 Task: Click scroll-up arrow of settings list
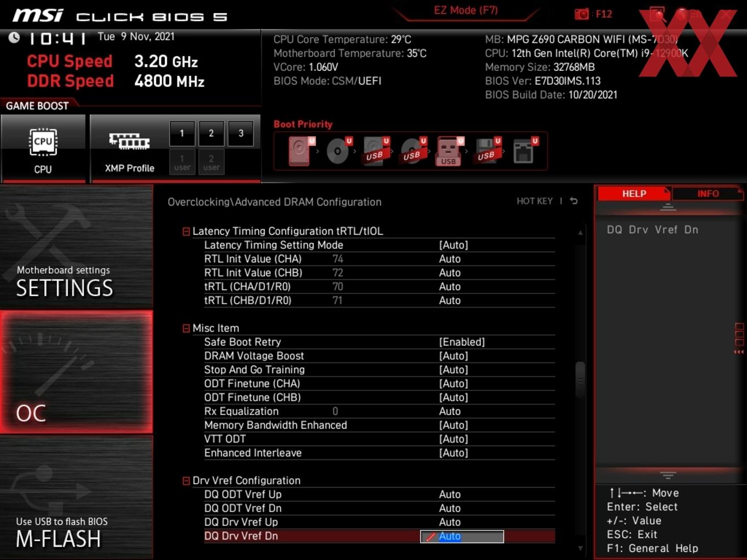point(580,233)
